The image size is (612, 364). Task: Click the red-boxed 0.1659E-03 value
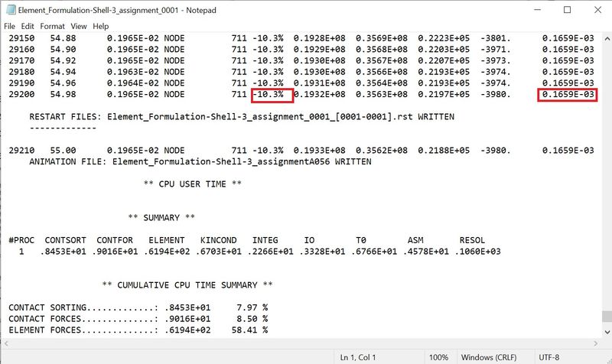[567, 95]
